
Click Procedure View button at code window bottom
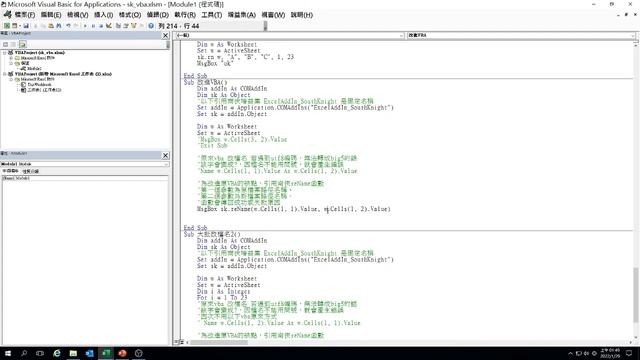click(x=177, y=342)
